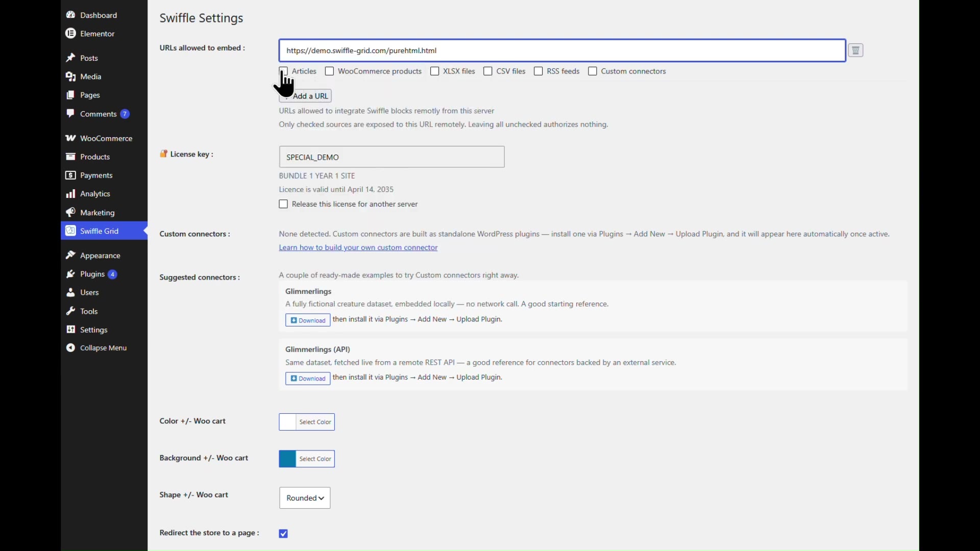
Task: Click the Tools wrench icon
Action: click(x=71, y=311)
